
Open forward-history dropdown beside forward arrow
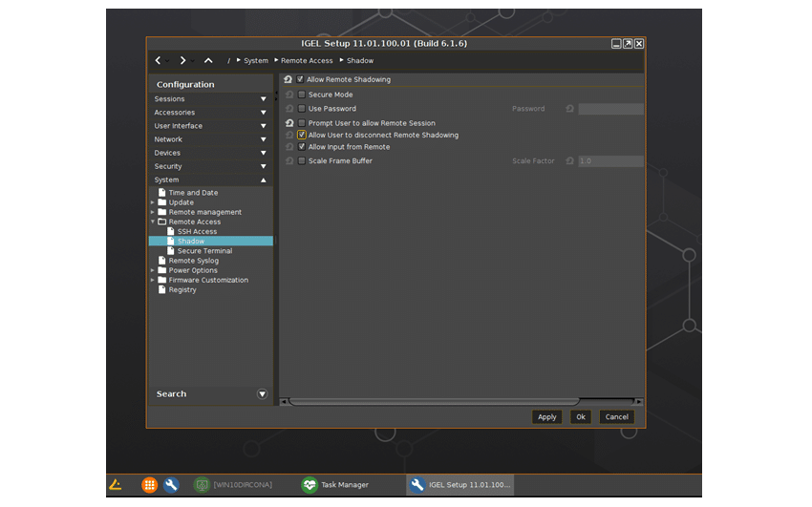[192, 61]
